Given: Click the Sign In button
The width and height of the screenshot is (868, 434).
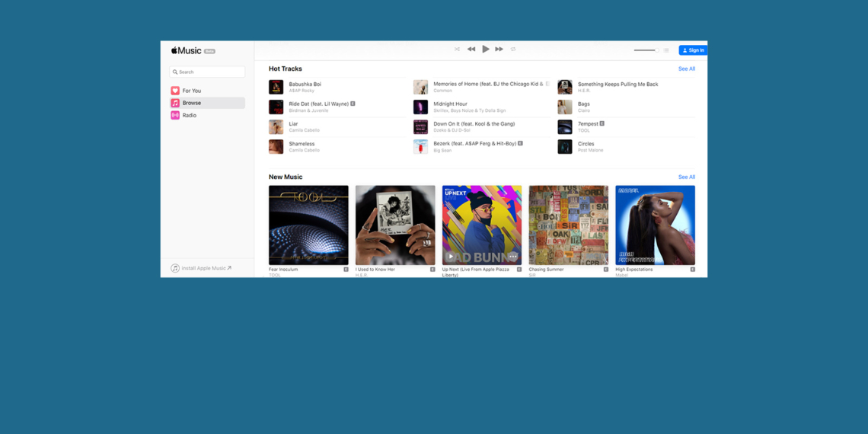Looking at the screenshot, I should pyautogui.click(x=692, y=50).
